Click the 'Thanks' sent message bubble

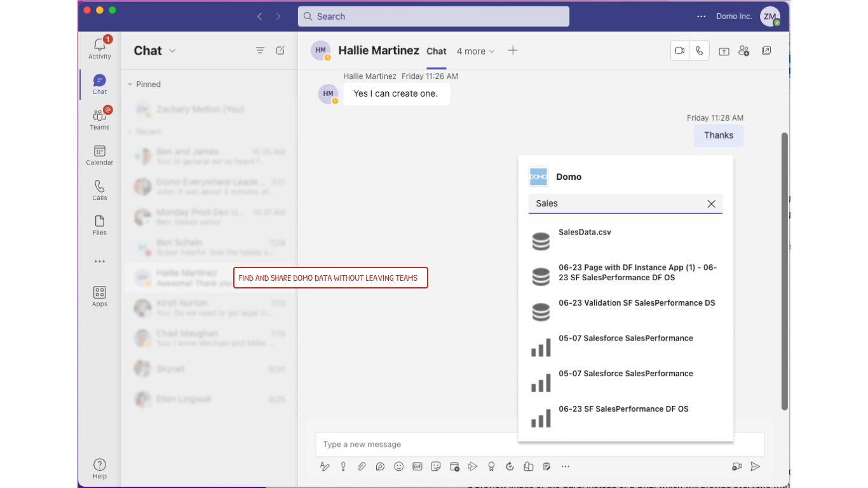pos(719,135)
